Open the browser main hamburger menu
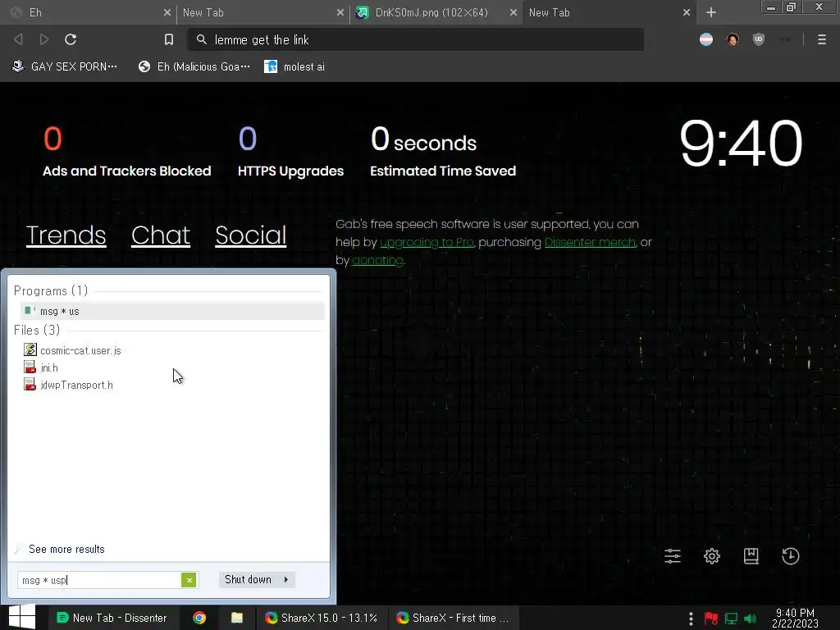The height and width of the screenshot is (630, 840). coord(822,39)
